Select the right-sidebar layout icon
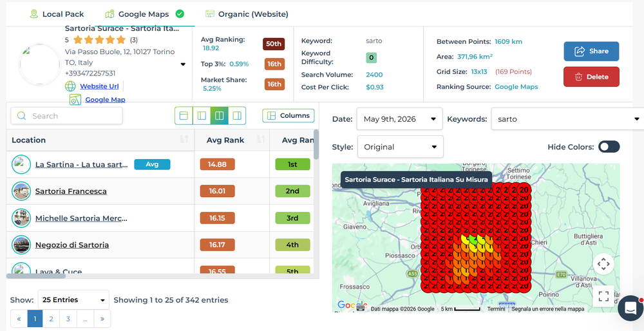644x331 pixels. [237, 116]
